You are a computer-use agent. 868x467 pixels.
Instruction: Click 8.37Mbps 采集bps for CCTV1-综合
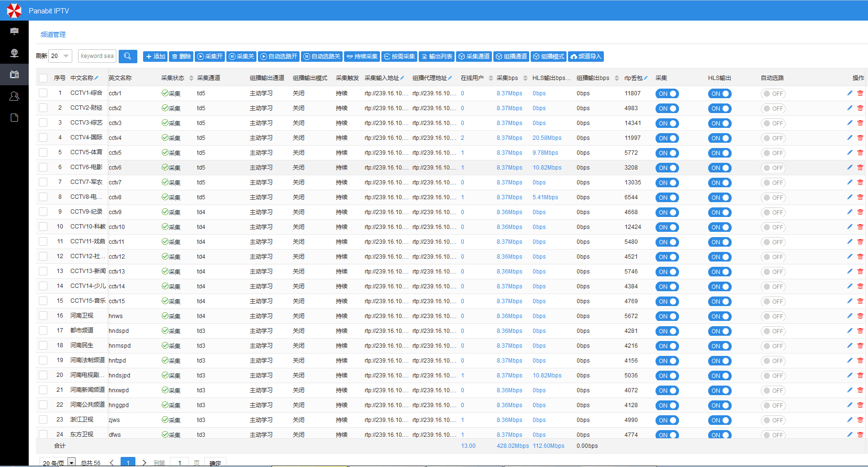[510, 93]
